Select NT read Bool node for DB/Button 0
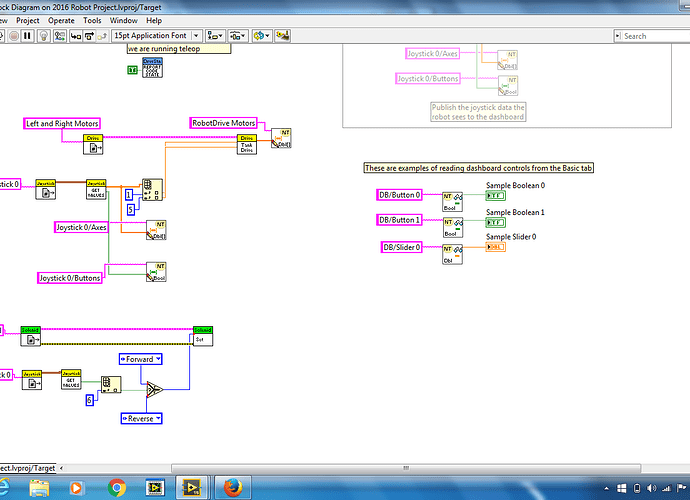 452,202
